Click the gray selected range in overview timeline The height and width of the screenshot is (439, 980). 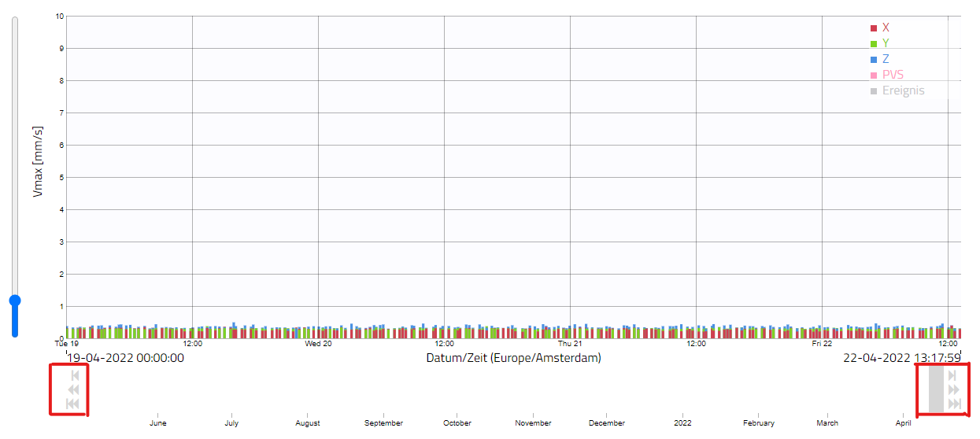[x=935, y=389]
